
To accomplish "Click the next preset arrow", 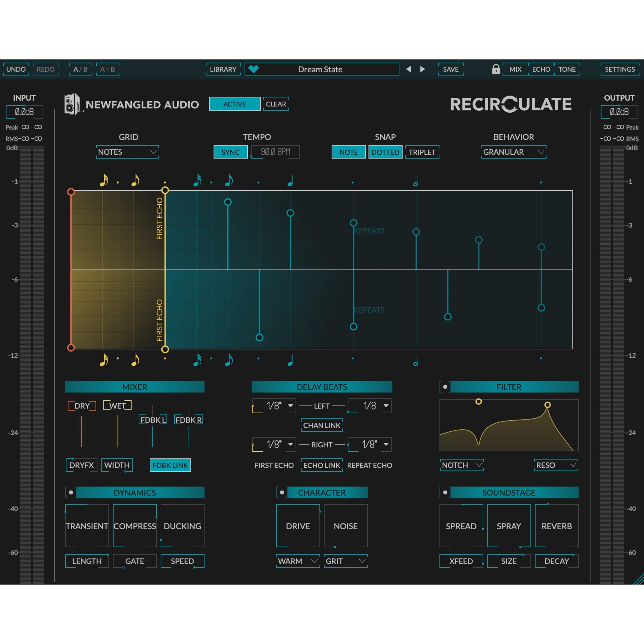I will pyautogui.click(x=422, y=69).
